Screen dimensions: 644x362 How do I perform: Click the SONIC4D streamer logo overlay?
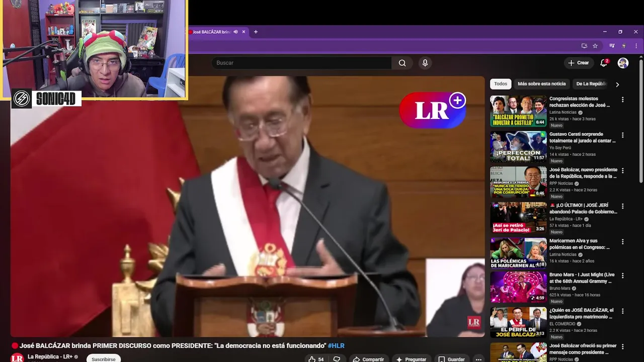tap(46, 99)
